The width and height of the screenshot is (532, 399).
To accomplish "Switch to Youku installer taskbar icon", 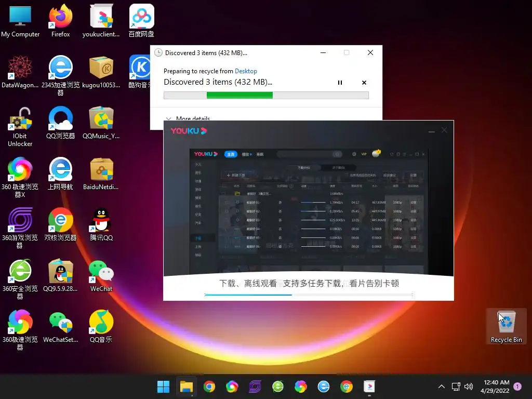I will [369, 387].
